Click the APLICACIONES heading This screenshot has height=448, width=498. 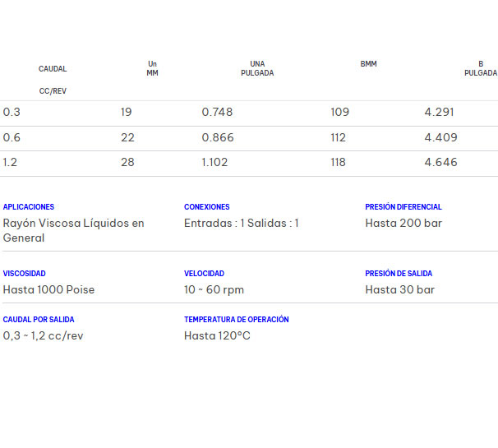[x=29, y=207]
